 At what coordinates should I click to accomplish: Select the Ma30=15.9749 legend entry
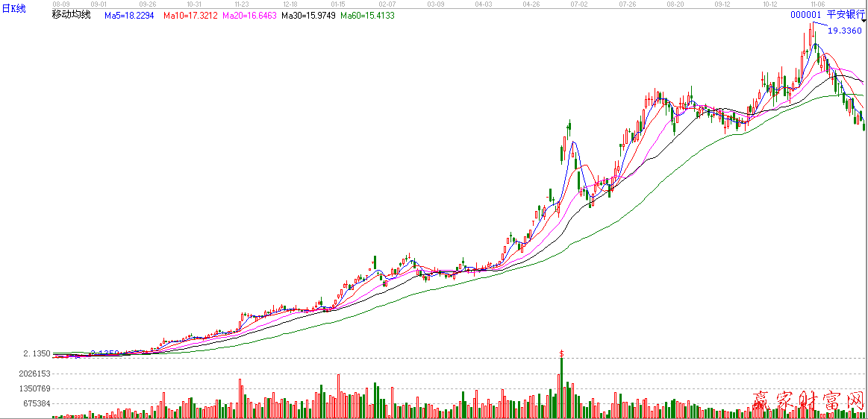pyautogui.click(x=308, y=15)
